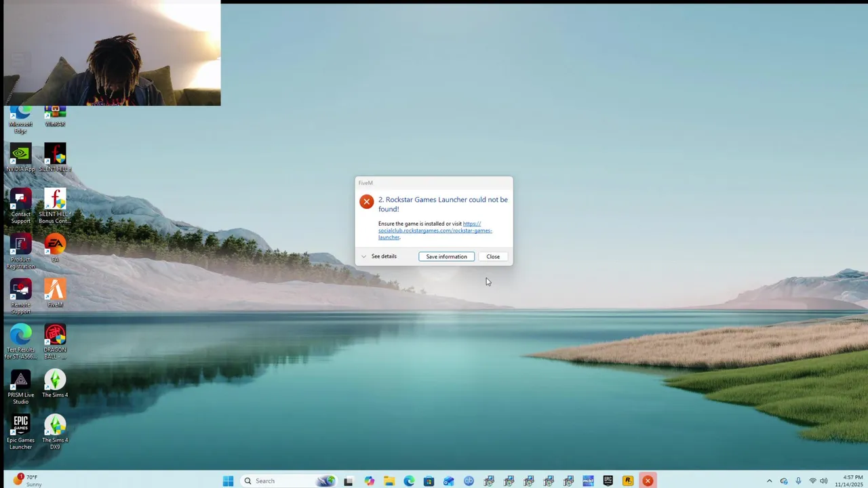This screenshot has width=868, height=488.
Task: Open Wi-Fi network settings in tray
Action: click(x=812, y=481)
